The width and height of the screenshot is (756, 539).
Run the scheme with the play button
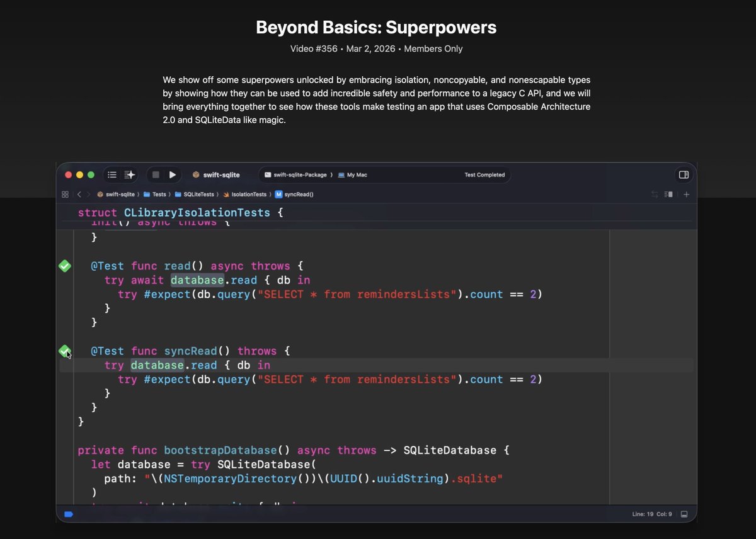[x=172, y=175]
